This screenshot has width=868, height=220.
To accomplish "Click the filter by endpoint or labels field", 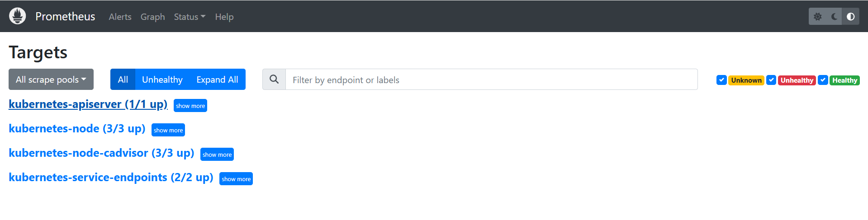I will click(491, 80).
